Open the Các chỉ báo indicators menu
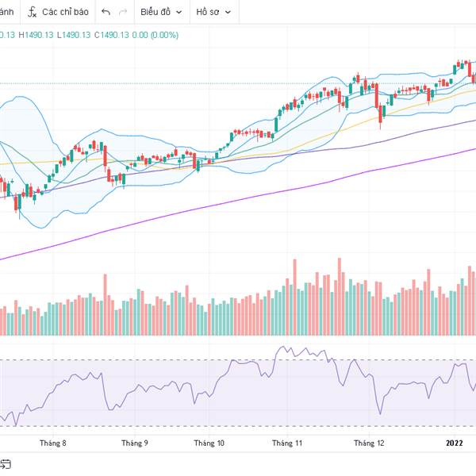Screen dimensions: 476x476 click(58, 12)
